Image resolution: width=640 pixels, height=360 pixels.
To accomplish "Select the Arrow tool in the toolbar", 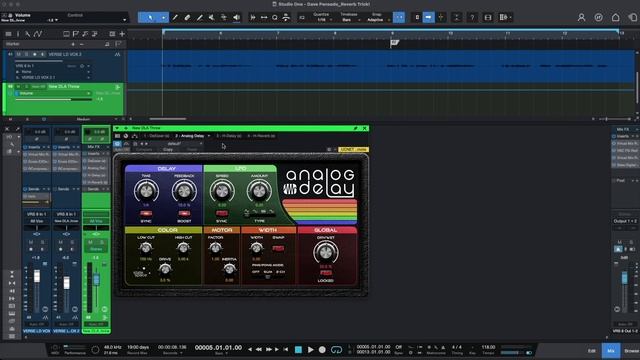I will [150, 18].
